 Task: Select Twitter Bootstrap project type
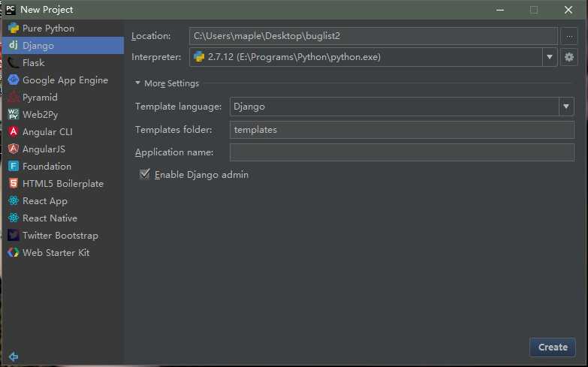pos(63,235)
